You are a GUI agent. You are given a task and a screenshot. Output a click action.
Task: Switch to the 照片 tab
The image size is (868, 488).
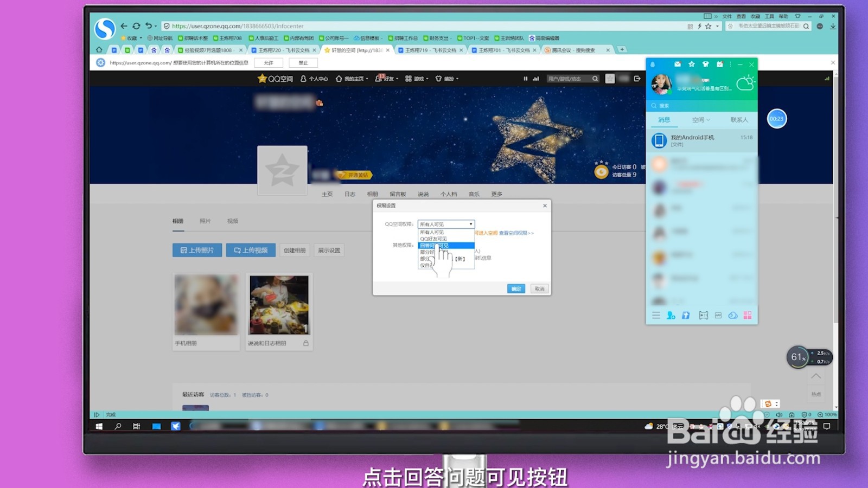pyautogui.click(x=205, y=221)
